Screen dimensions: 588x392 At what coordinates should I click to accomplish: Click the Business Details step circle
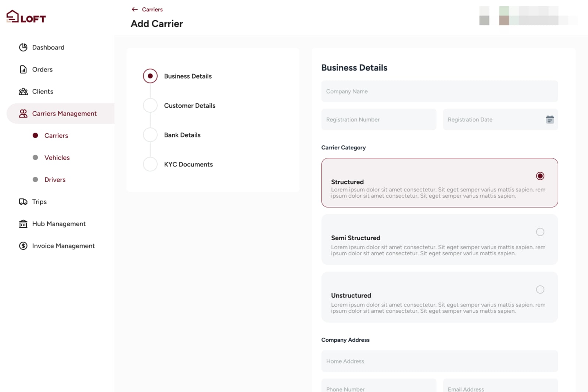pyautogui.click(x=150, y=76)
